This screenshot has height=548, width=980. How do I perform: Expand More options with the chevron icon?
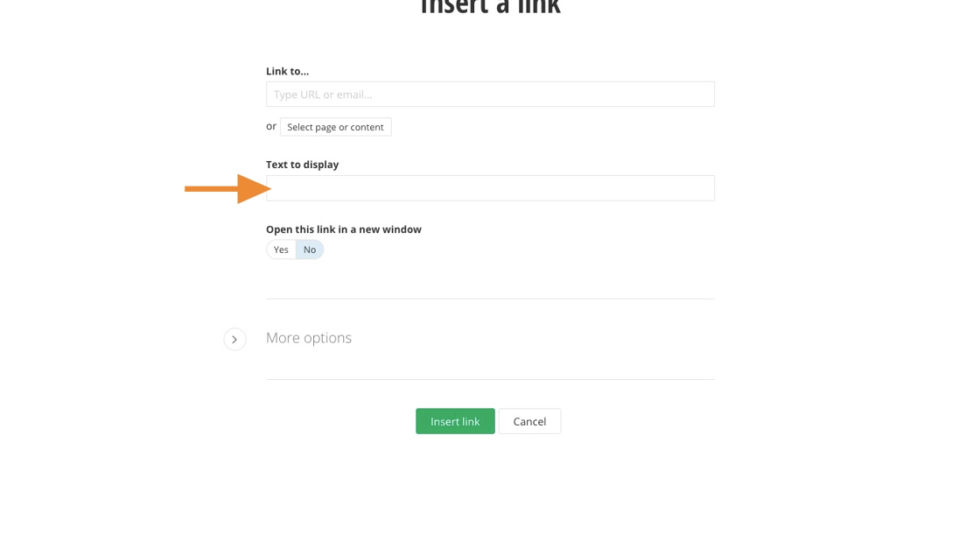[234, 339]
